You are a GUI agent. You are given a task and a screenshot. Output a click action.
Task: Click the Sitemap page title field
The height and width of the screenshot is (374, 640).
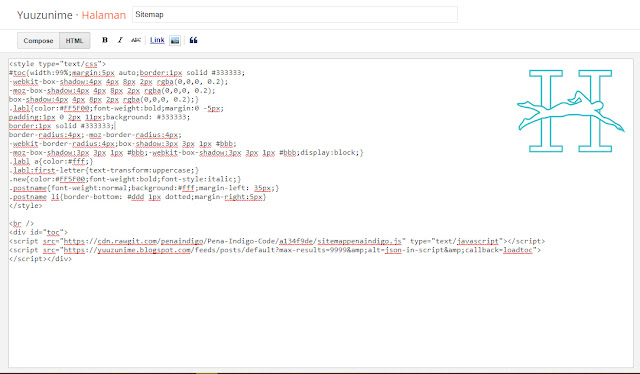pyautogui.click(x=295, y=15)
